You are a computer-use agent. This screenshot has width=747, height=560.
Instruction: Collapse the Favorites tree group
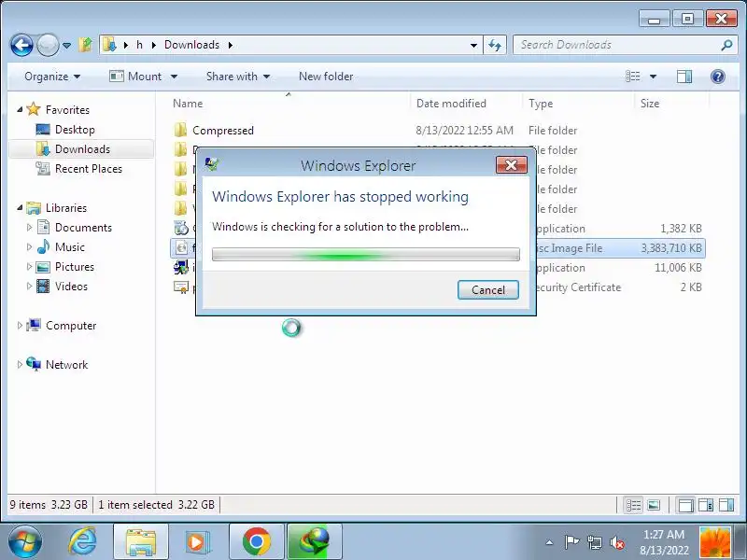20,109
